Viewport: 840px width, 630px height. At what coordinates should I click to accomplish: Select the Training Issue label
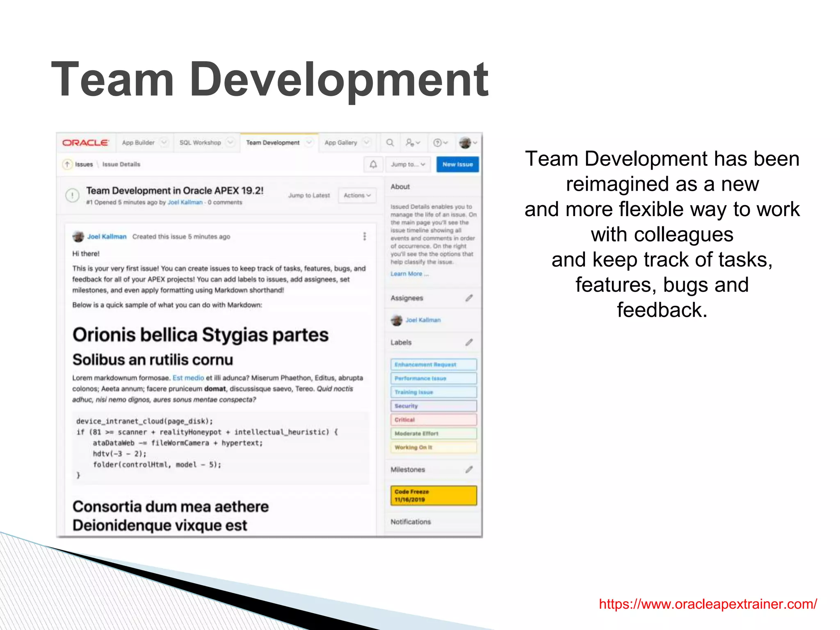[x=434, y=392]
